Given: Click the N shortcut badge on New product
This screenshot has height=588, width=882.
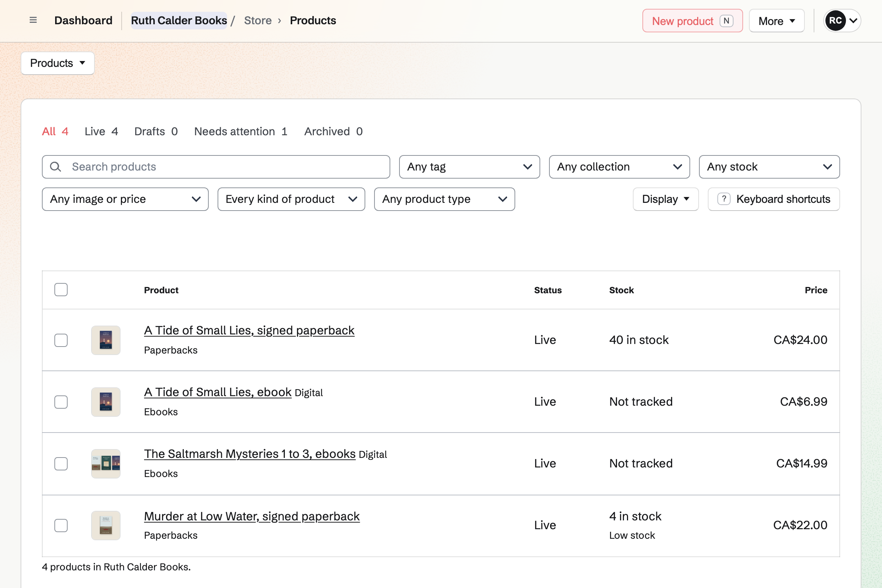Looking at the screenshot, I should pyautogui.click(x=727, y=21).
